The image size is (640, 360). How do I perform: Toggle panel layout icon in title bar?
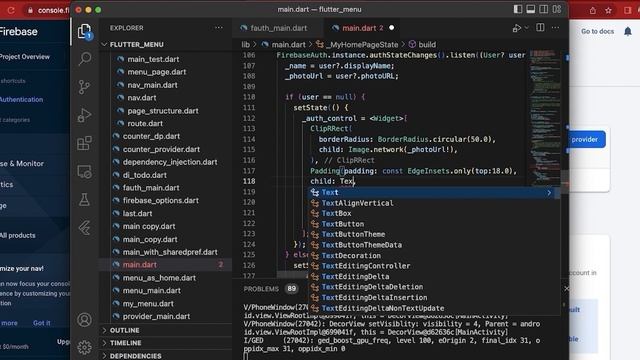coord(531,9)
